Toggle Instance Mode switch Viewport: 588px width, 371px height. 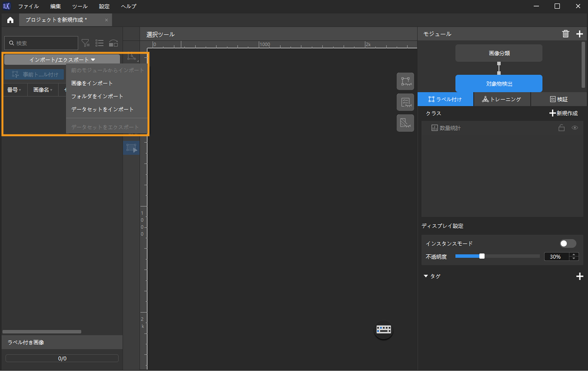point(568,243)
